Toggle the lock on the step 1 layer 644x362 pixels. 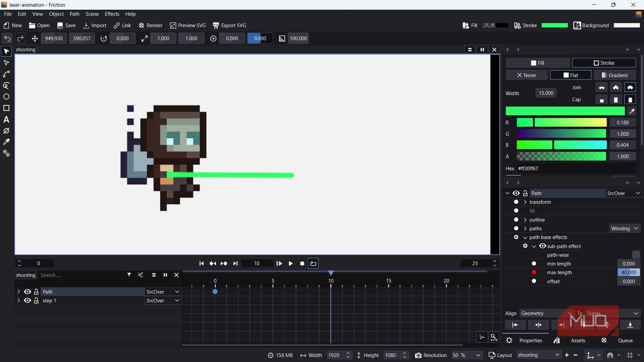coord(36,300)
